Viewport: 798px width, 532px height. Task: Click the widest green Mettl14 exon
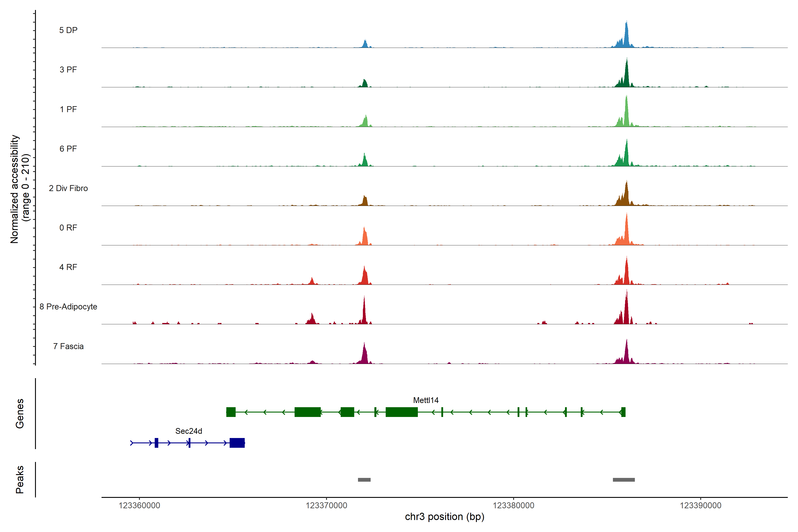[401, 412]
